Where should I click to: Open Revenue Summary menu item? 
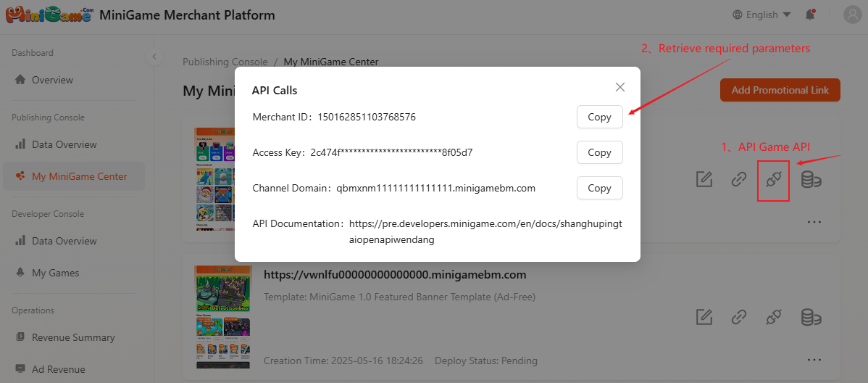[x=74, y=337]
